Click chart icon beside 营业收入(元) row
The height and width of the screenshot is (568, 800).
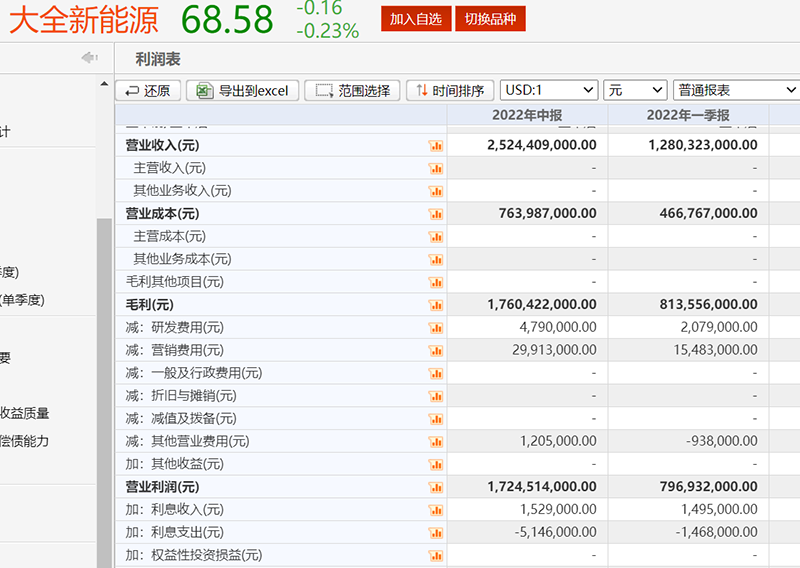tap(435, 145)
